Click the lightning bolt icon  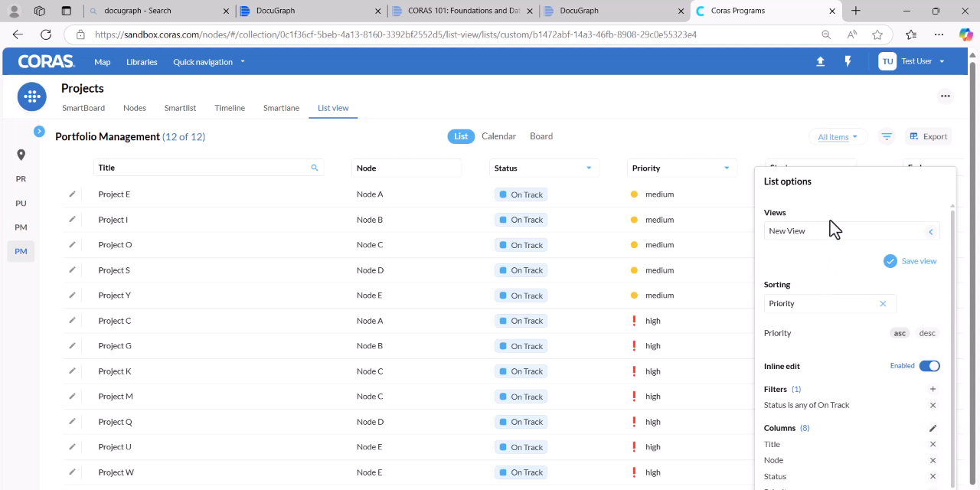point(848,61)
